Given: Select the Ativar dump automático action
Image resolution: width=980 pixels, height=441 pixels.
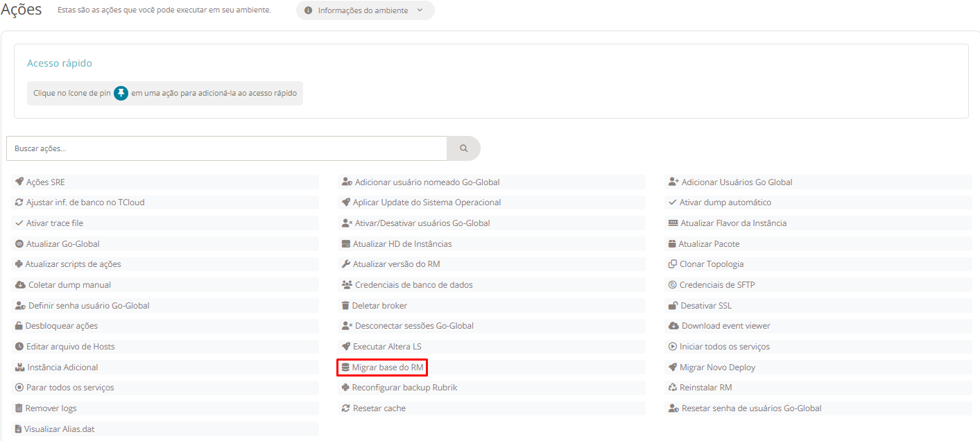Looking at the screenshot, I should 818,202.
